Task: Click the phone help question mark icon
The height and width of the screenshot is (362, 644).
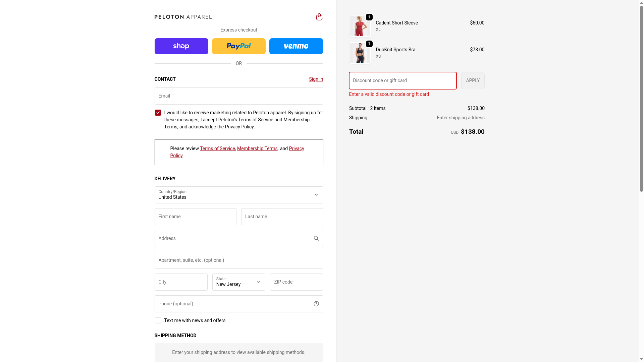Action: coord(316,304)
